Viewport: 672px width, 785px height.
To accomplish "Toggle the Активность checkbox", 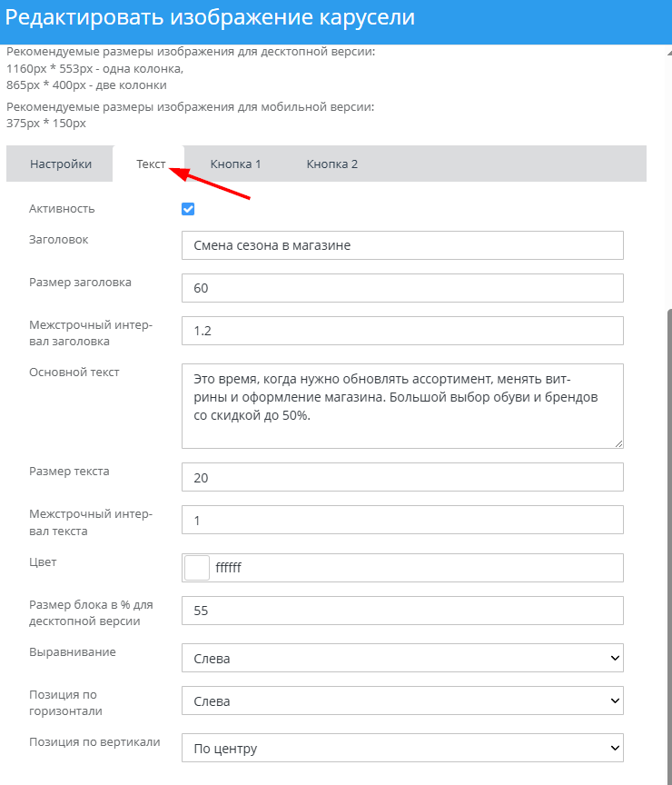I will [188, 209].
